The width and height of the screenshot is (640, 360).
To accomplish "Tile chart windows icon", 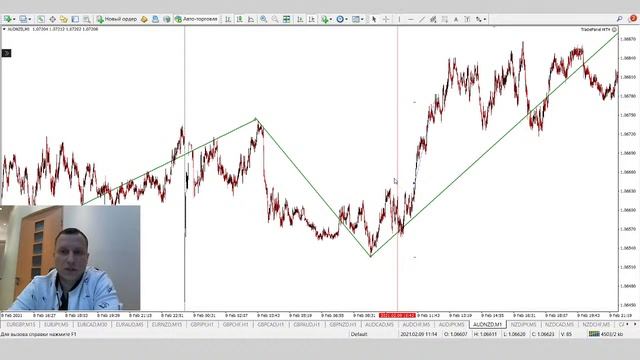I will click(287, 19).
